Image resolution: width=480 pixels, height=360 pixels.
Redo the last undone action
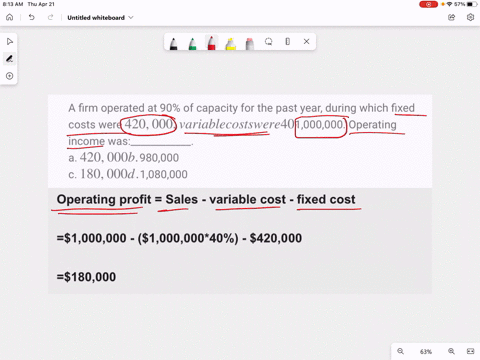click(50, 17)
